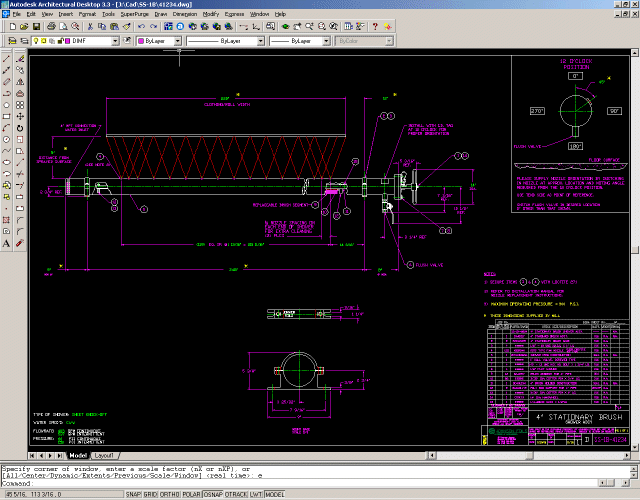
Task: Switch to the Layout1 tab
Action: (x=104, y=456)
